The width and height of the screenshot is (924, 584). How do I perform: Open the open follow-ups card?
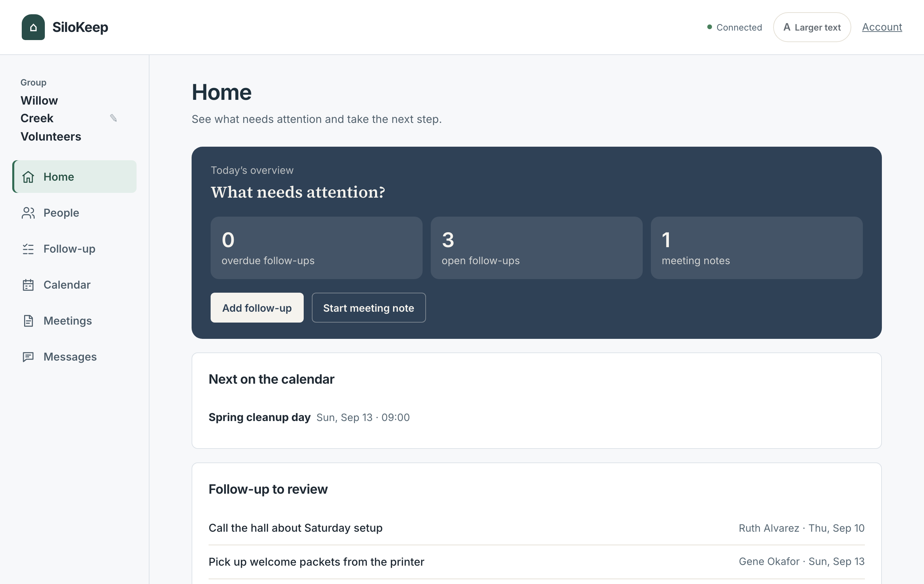tap(536, 248)
